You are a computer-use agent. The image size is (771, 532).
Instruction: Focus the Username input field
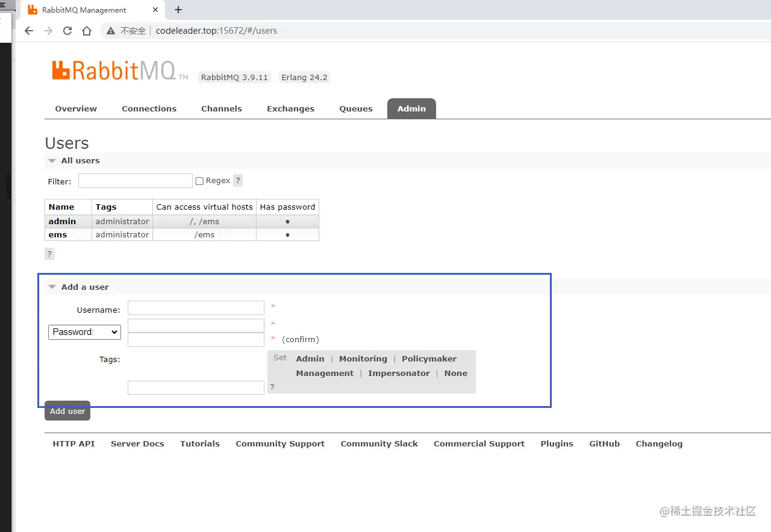pos(196,308)
